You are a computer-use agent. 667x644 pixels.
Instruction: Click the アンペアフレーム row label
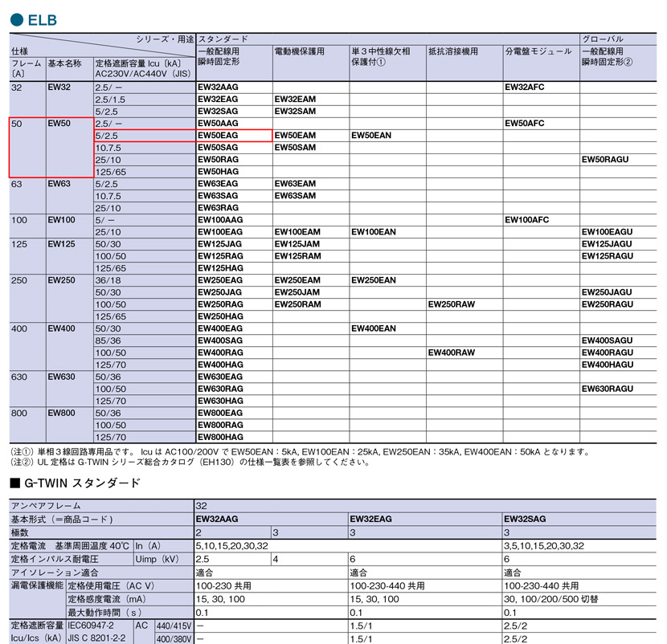[46, 506]
